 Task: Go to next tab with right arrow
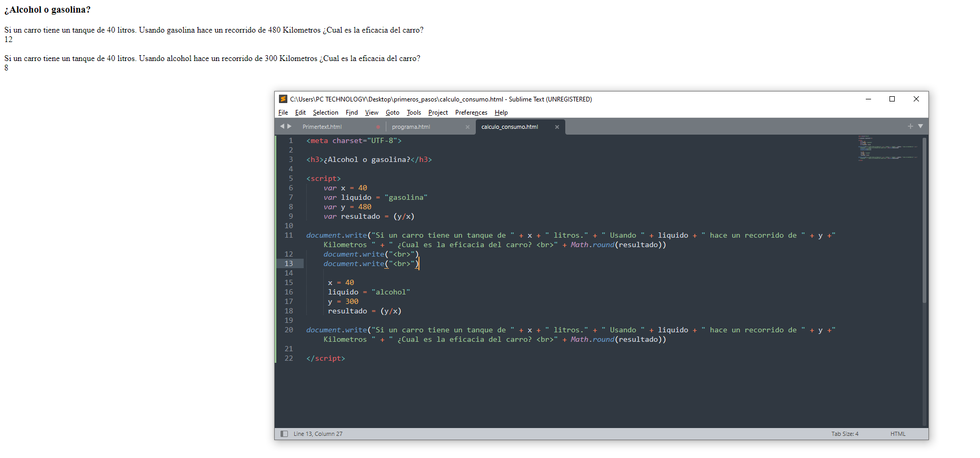289,126
